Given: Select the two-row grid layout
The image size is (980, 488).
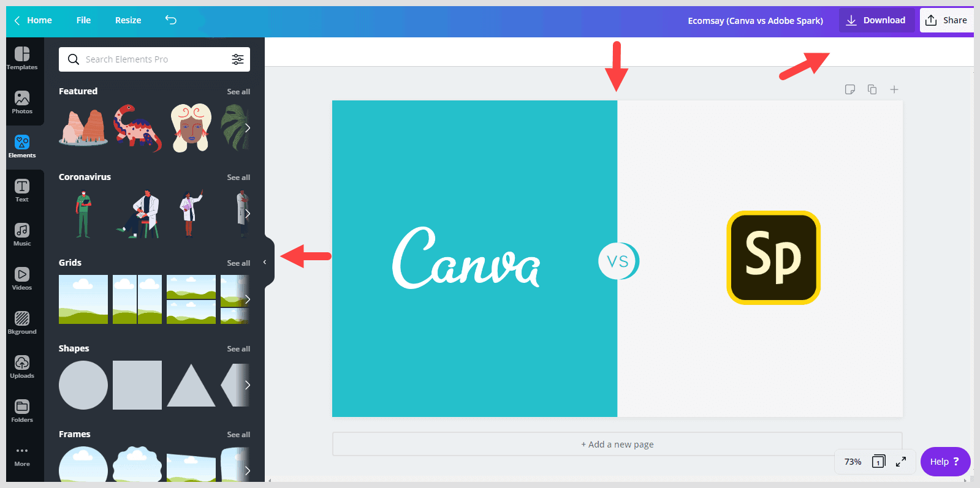Looking at the screenshot, I should pos(191,299).
